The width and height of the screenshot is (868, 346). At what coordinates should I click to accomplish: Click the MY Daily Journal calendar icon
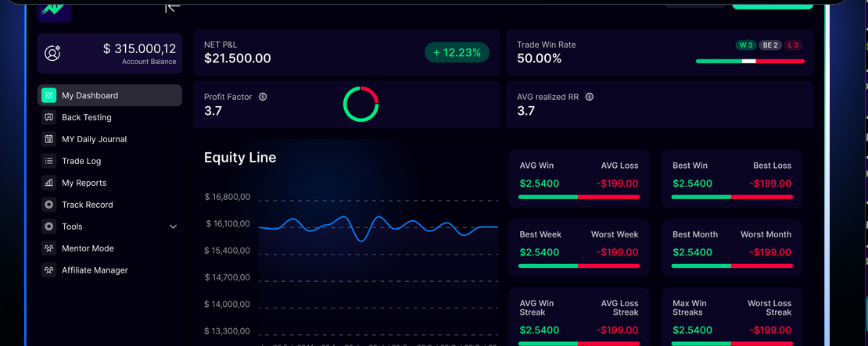point(48,139)
